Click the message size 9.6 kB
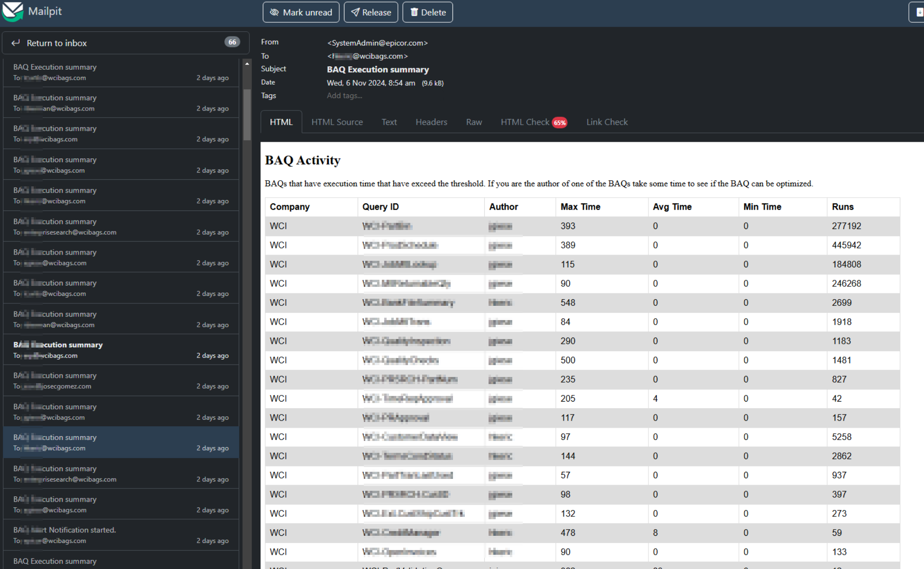This screenshot has width=924, height=569. 433,83
